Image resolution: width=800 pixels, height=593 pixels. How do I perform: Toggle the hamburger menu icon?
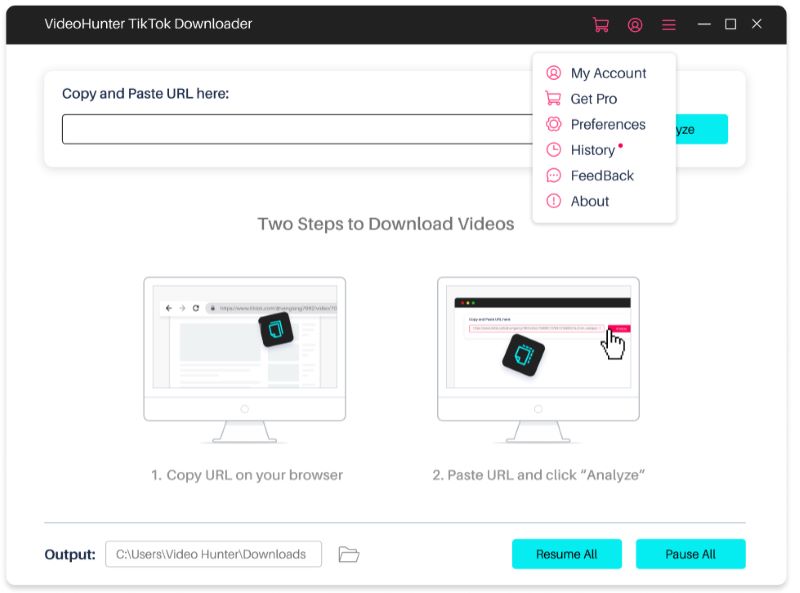669,25
